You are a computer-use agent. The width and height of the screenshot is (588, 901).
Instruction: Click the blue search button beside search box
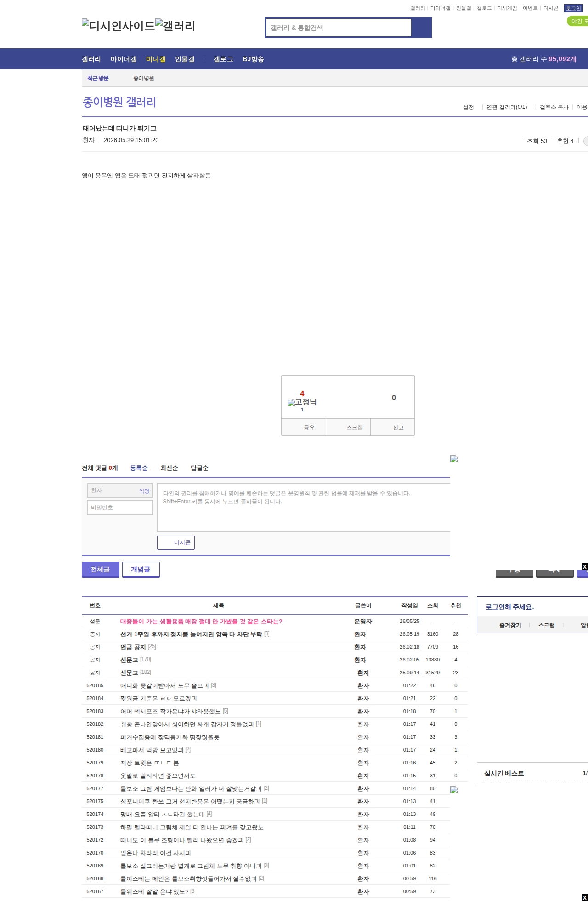click(421, 28)
